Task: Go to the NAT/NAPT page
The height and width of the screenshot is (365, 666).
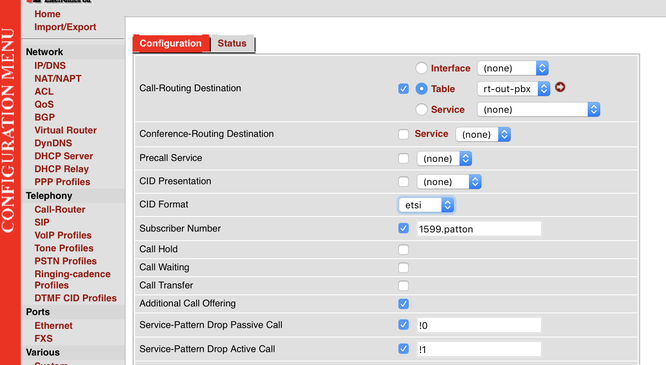Action: [x=58, y=79]
